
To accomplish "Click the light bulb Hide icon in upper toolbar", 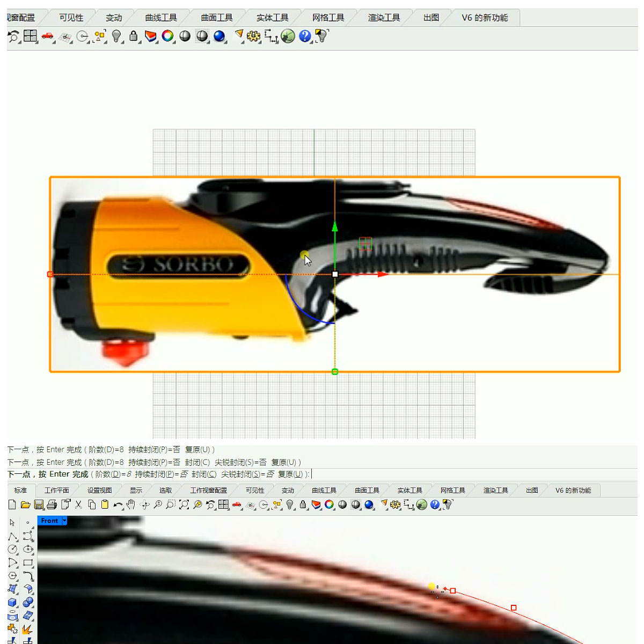I will [x=116, y=36].
